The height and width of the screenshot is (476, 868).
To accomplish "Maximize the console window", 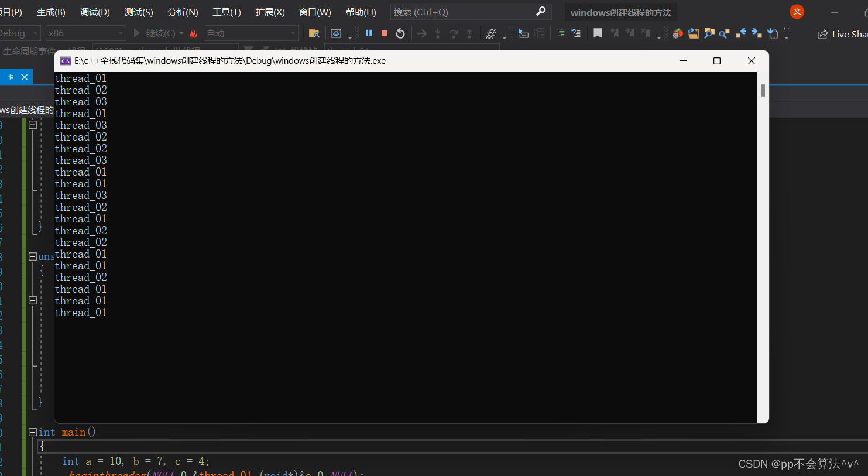I will 717,61.
